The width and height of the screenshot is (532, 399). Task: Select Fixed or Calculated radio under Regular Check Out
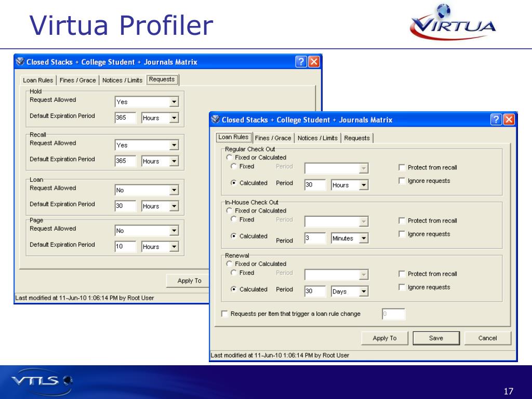[x=229, y=157]
